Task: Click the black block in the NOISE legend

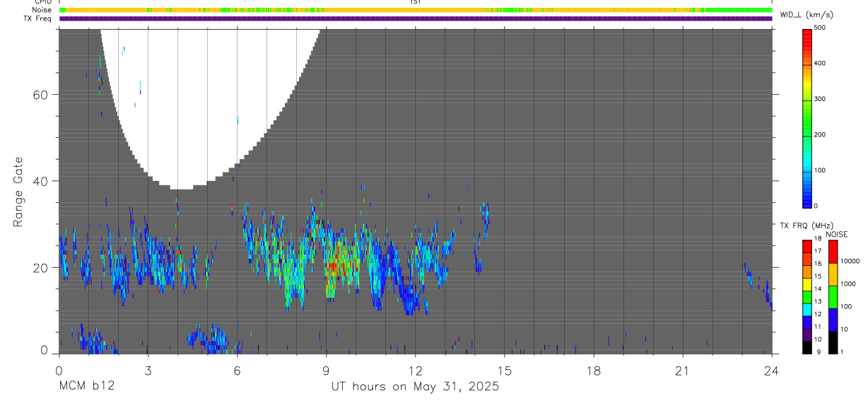Action: 833,342
